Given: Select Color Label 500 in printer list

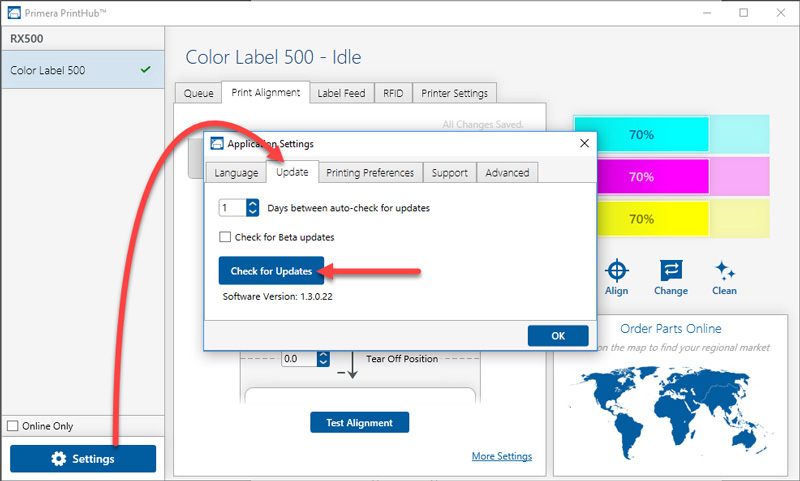Looking at the screenshot, I should point(83,70).
